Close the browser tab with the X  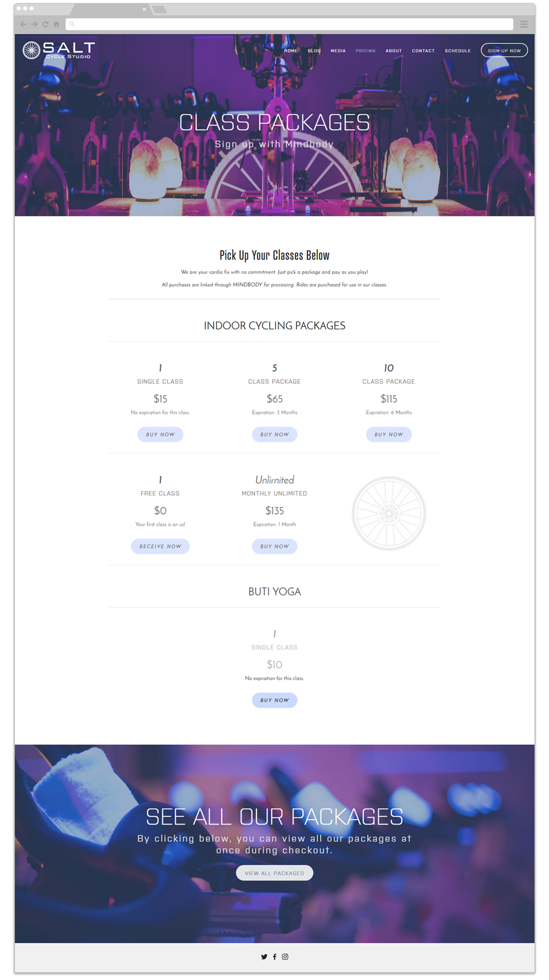(x=144, y=9)
